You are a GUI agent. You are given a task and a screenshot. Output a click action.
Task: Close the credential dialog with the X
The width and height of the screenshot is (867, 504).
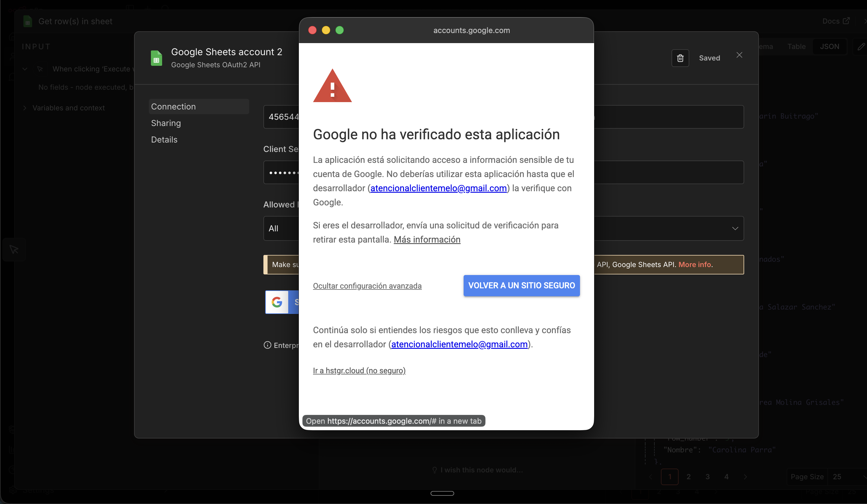pyautogui.click(x=739, y=55)
